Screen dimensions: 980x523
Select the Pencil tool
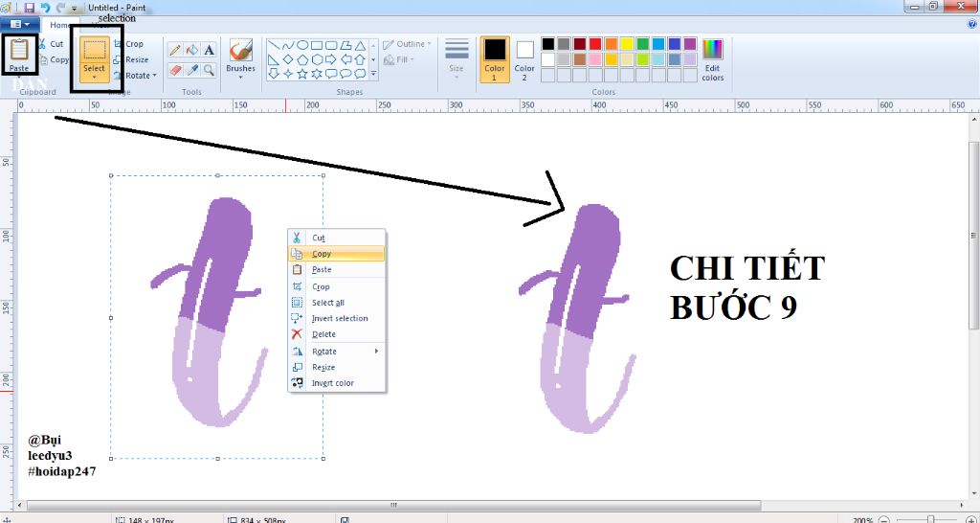pyautogui.click(x=176, y=50)
